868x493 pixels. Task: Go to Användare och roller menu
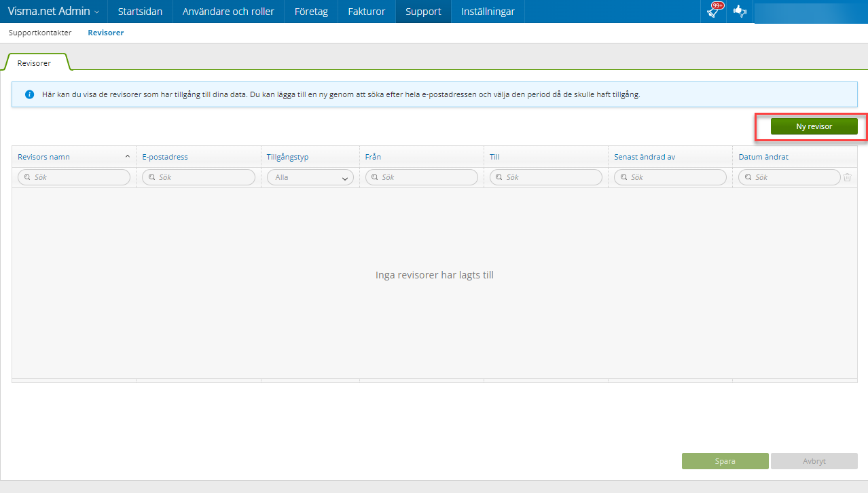click(228, 12)
